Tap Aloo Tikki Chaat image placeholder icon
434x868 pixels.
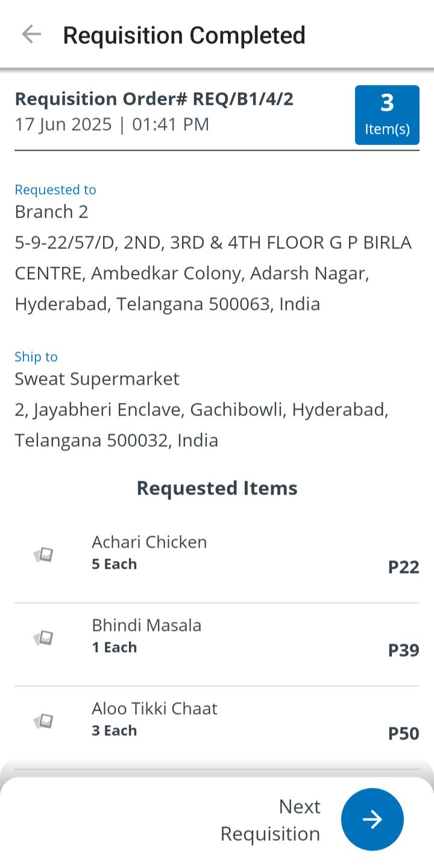click(43, 721)
